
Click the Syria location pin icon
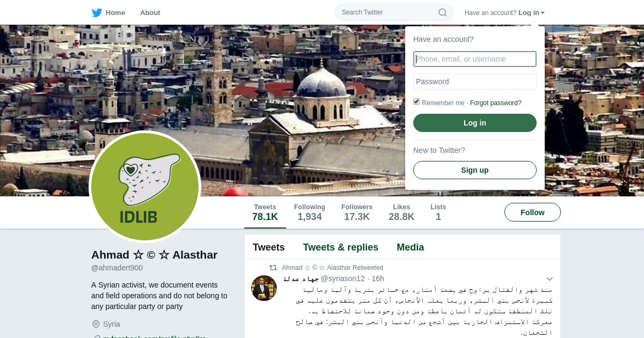[96, 324]
